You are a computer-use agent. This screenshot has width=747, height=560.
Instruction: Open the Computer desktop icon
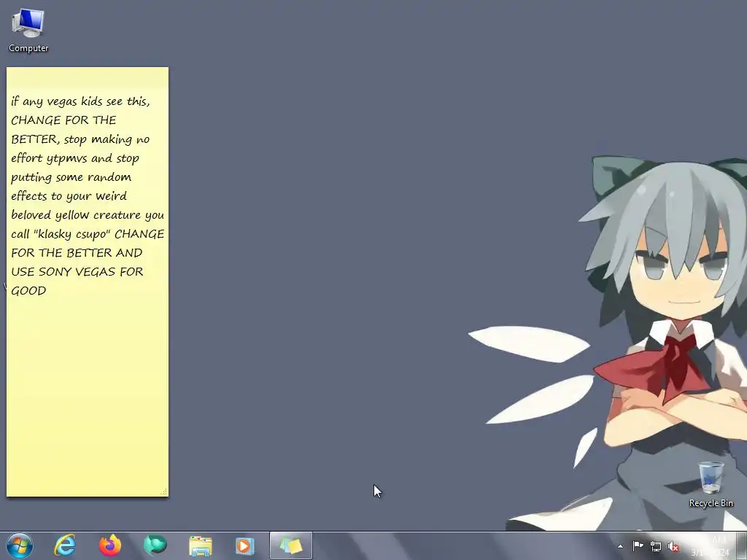[28, 31]
